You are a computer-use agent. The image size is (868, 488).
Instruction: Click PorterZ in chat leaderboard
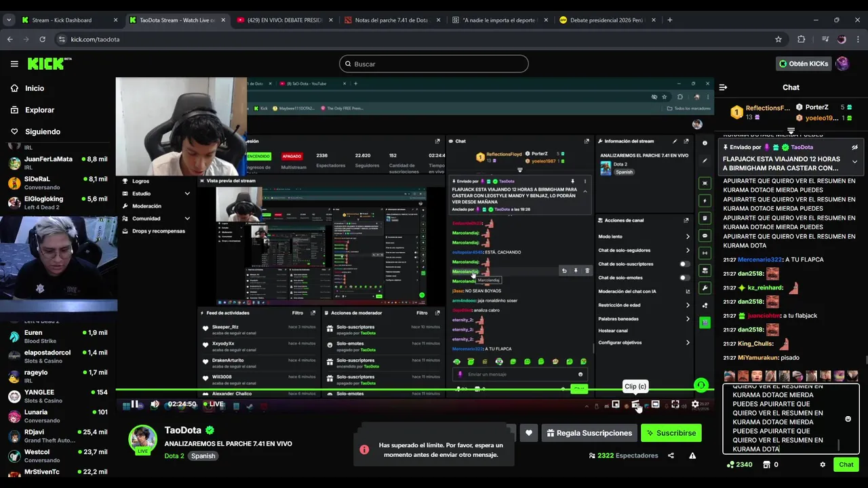click(x=816, y=107)
